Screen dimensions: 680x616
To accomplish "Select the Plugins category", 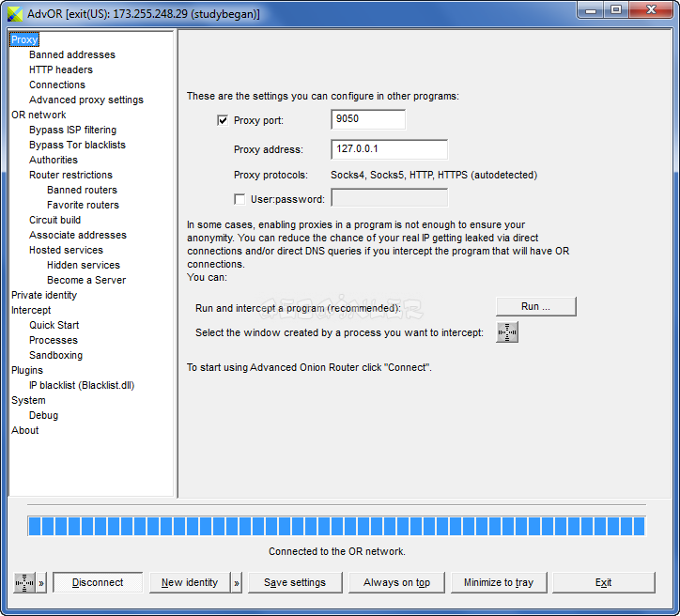I will [27, 370].
